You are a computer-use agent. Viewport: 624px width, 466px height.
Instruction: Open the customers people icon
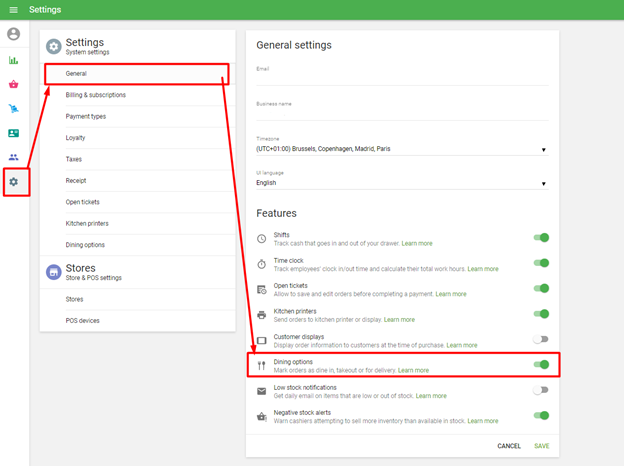(14, 157)
